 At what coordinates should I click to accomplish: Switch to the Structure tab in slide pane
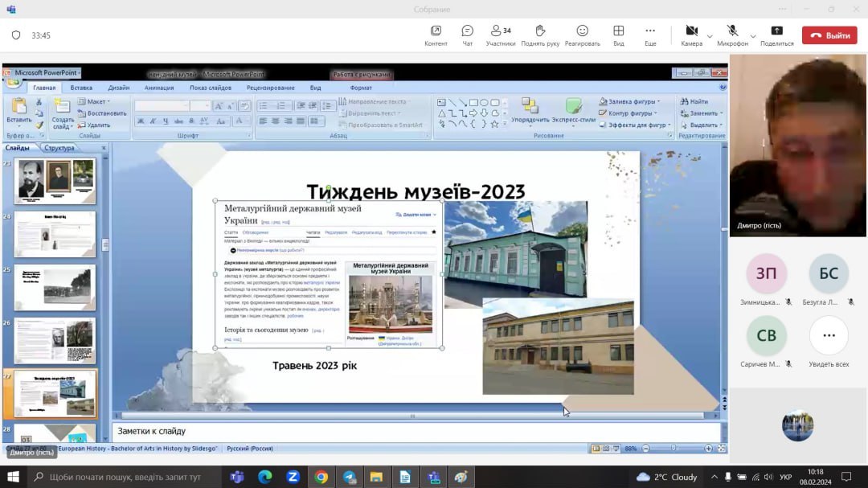(59, 148)
